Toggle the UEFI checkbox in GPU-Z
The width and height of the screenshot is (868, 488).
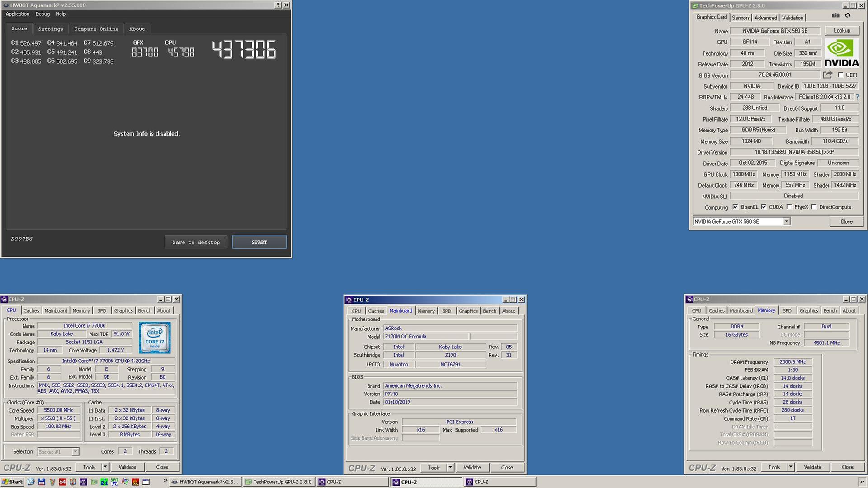840,75
